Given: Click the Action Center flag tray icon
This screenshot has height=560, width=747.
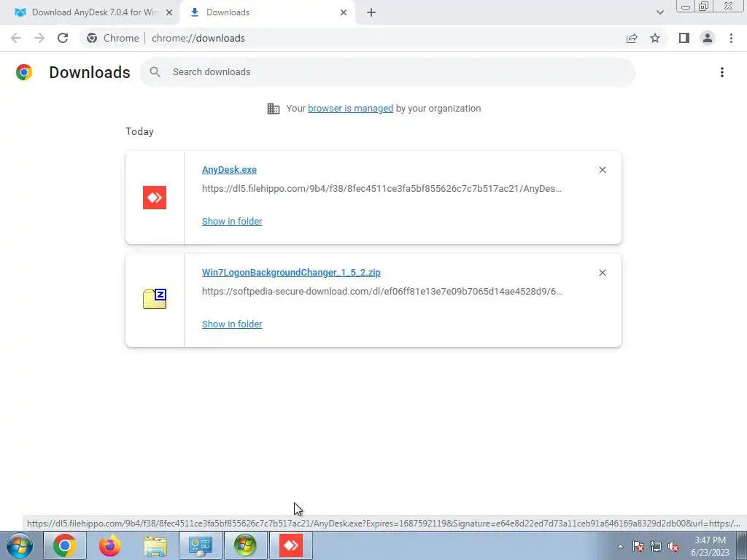Looking at the screenshot, I should click(x=638, y=546).
